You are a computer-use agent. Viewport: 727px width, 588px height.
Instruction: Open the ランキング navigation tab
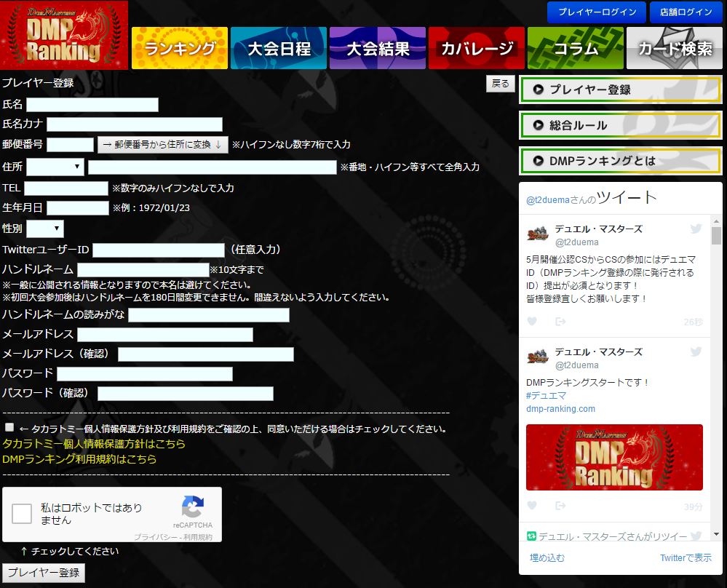[x=180, y=48]
